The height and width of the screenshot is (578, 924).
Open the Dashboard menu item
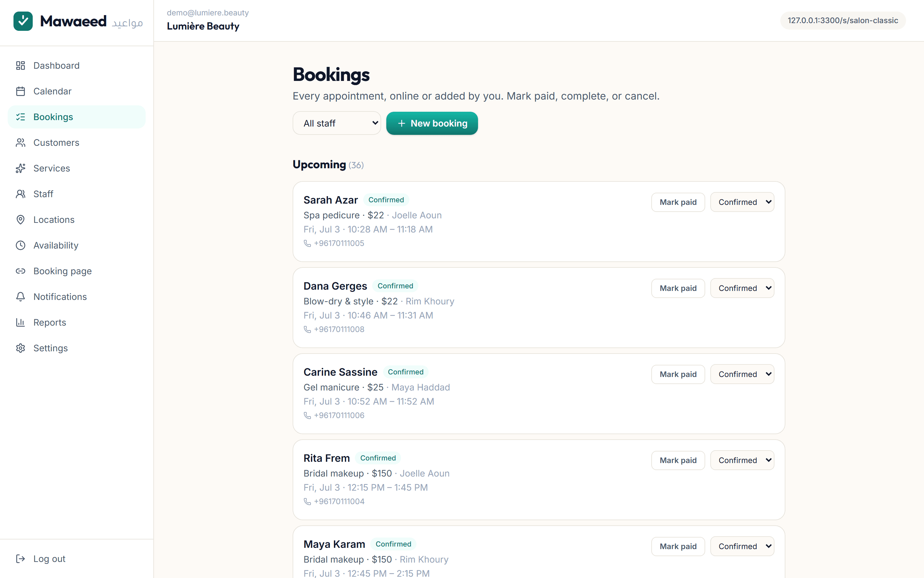[76, 66]
